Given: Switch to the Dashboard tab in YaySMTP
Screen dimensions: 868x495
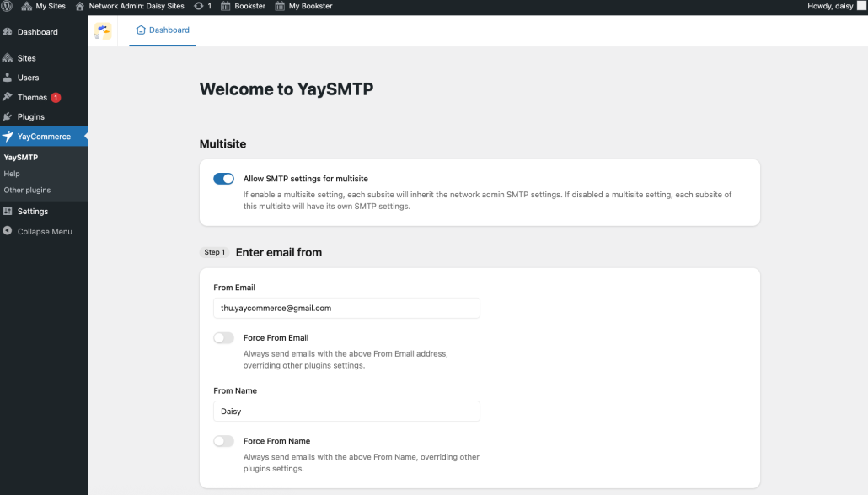Looking at the screenshot, I should tap(162, 30).
